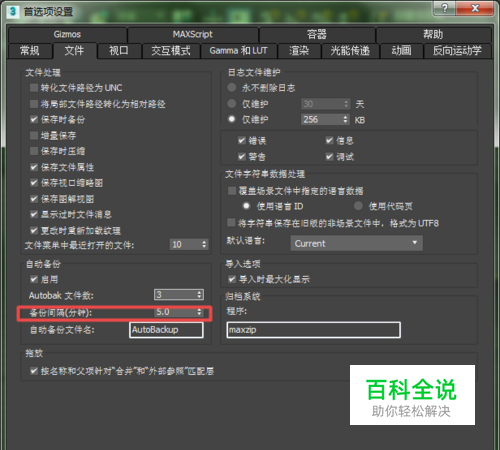The image size is (500, 450).
Task: Enable 保存时压缩 checkbox
Action: [x=34, y=151]
